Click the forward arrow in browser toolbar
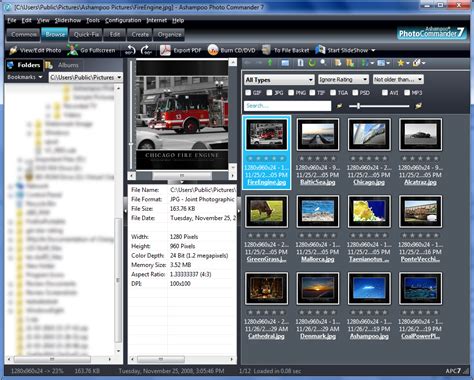The image size is (474, 380). tap(259, 63)
